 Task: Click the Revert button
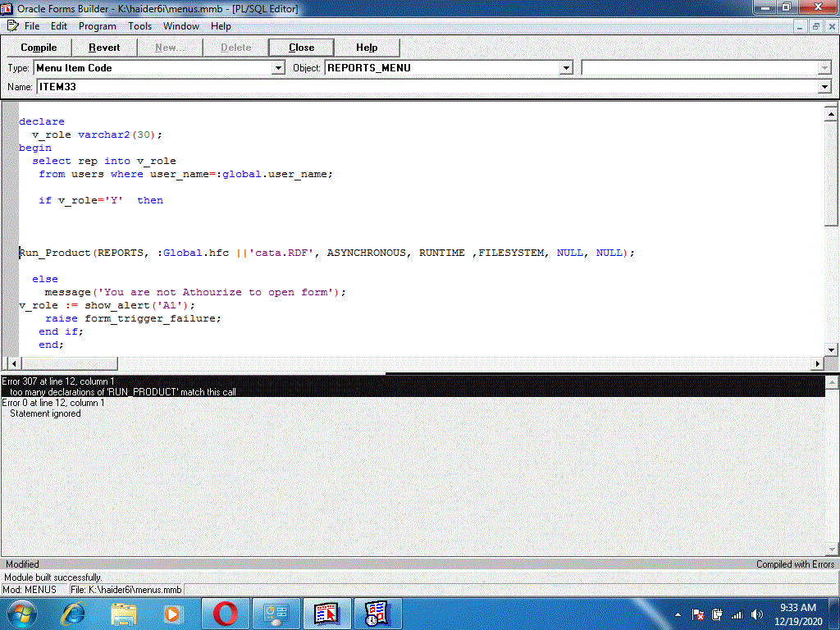104,48
